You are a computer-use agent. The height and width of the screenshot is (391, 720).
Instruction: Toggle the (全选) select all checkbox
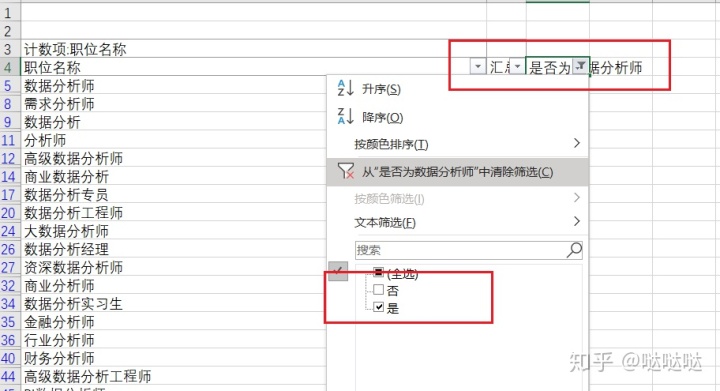pyautogui.click(x=378, y=273)
